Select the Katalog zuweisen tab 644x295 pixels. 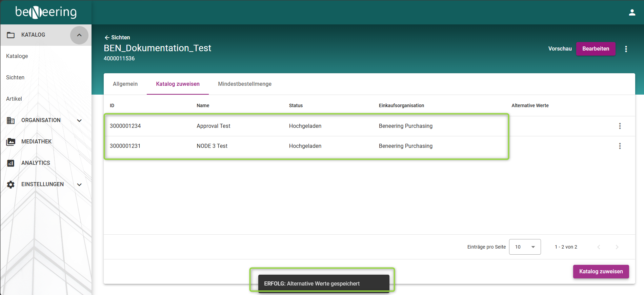pos(178,84)
